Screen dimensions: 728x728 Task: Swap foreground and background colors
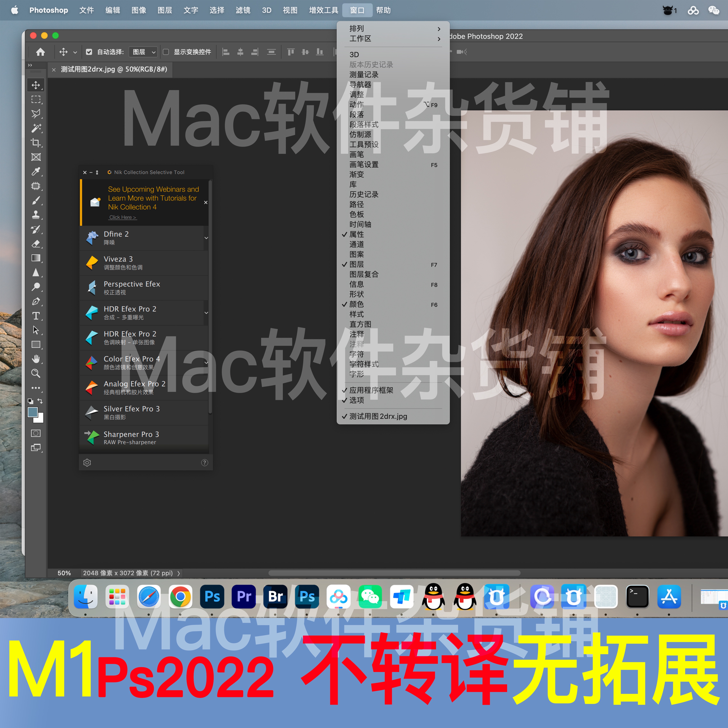[40, 401]
